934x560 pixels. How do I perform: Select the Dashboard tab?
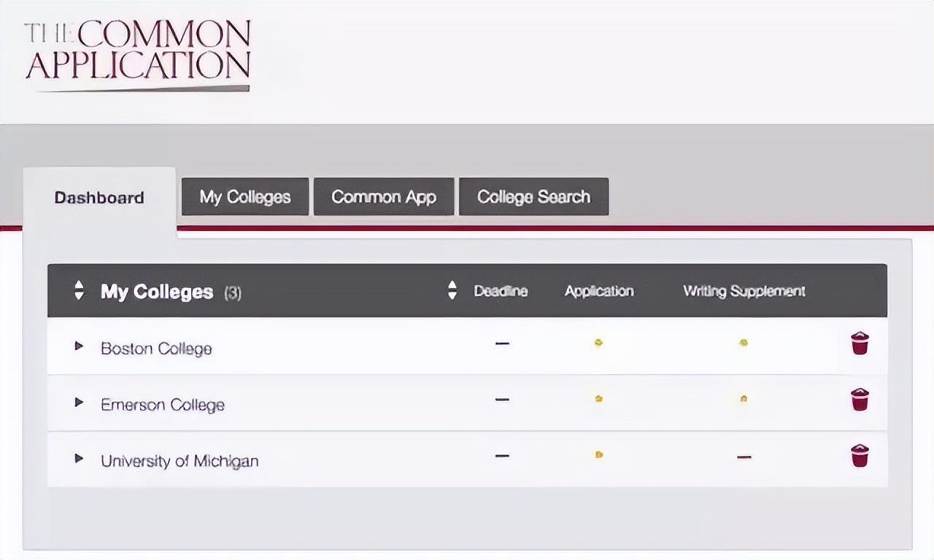pos(99,198)
